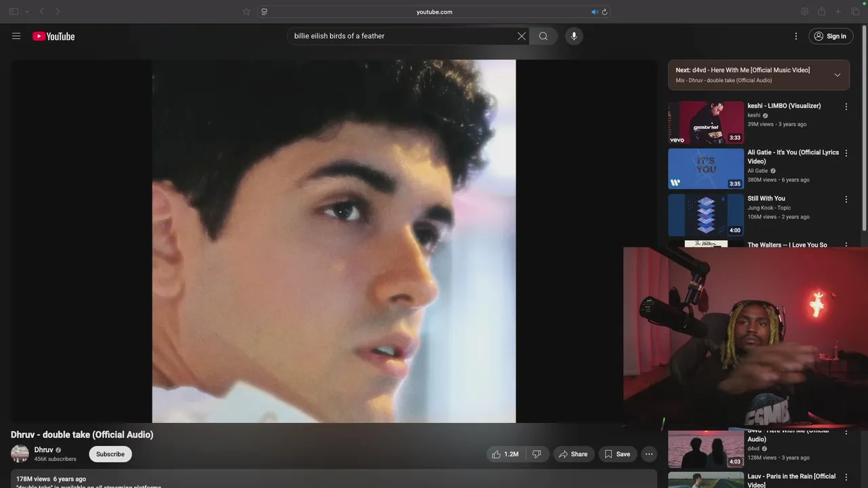Click the title keshi - LIMBO (Visualizer)
This screenshot has height=488, width=868.
click(784, 106)
